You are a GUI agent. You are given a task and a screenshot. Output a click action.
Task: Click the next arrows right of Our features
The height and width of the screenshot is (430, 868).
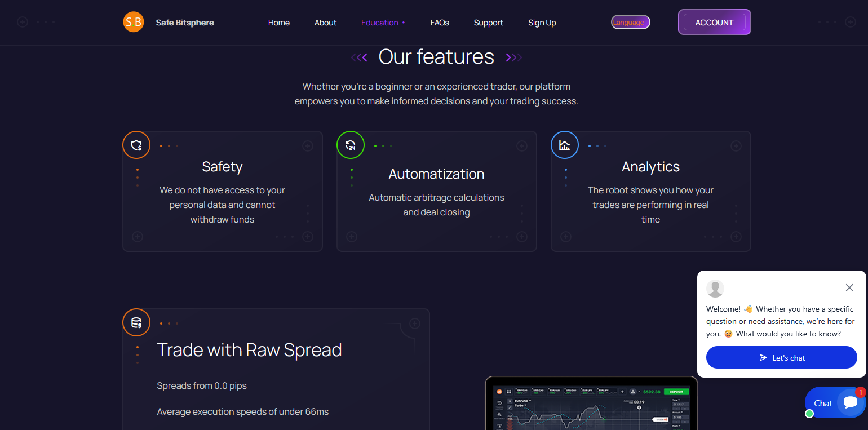pyautogui.click(x=514, y=57)
